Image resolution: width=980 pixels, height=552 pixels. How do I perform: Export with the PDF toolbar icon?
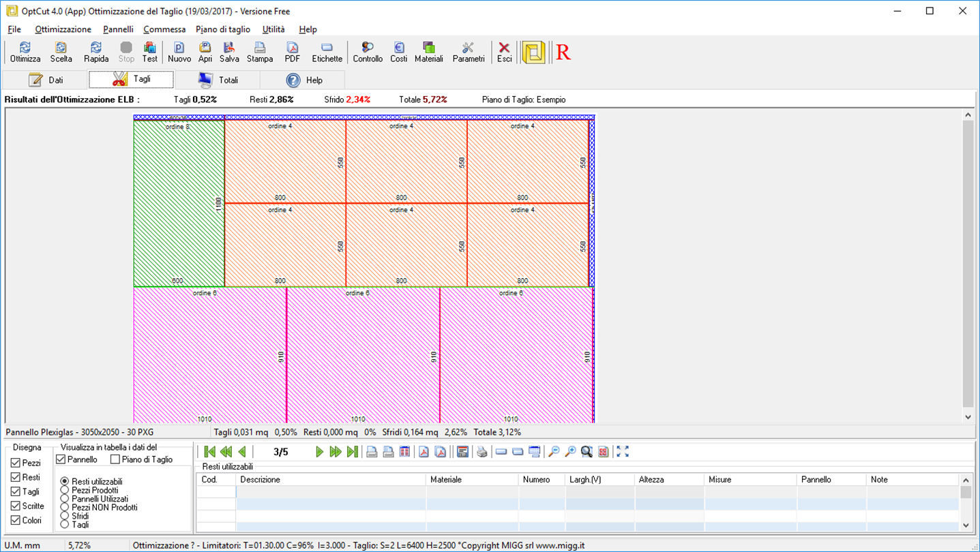pyautogui.click(x=293, y=52)
